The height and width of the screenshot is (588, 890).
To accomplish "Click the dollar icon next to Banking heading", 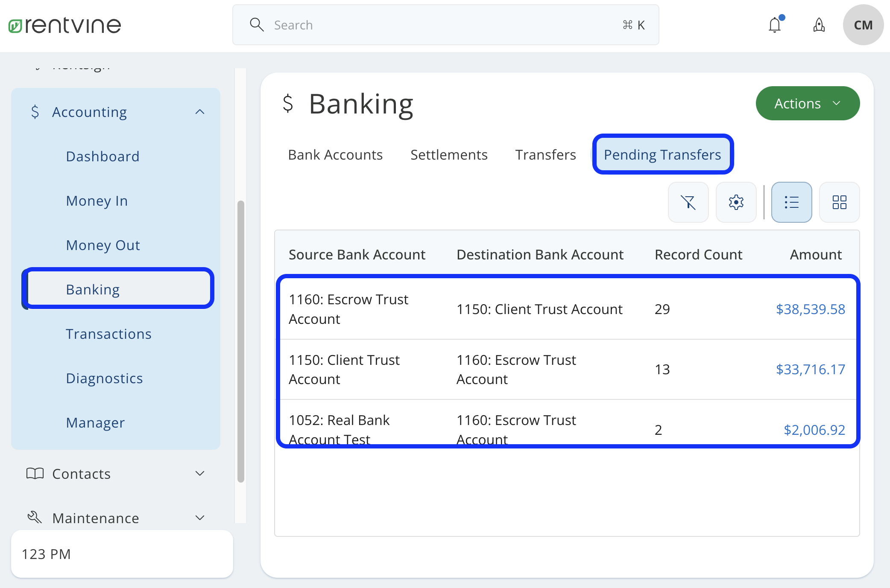I will coord(288,103).
